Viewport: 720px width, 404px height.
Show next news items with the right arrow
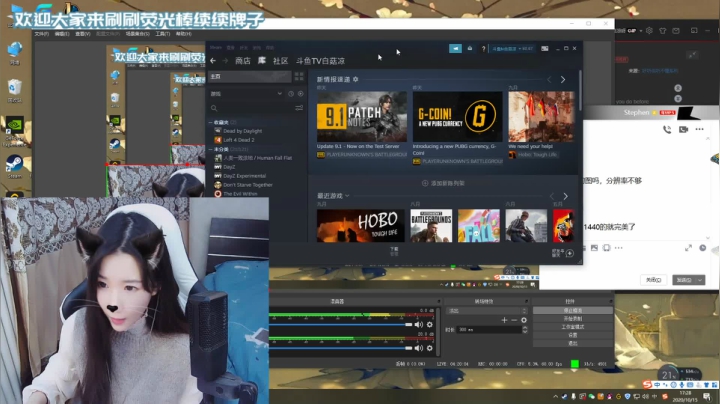coord(563,79)
